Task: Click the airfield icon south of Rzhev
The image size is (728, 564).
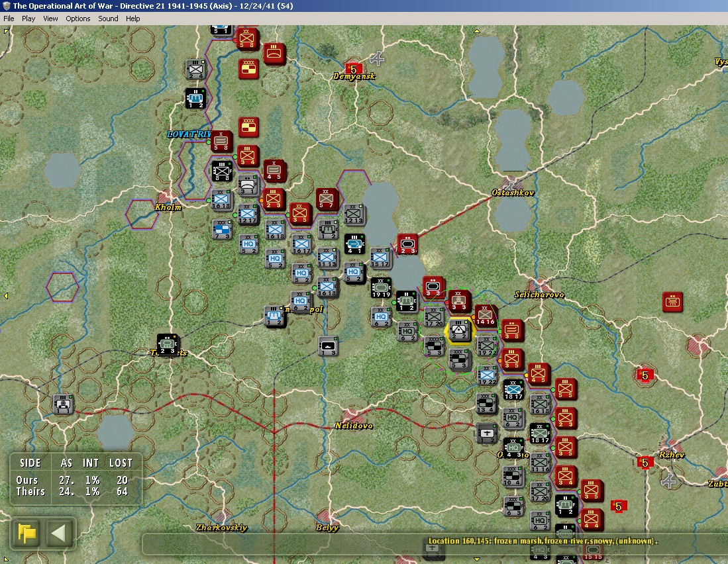Action: point(669,481)
